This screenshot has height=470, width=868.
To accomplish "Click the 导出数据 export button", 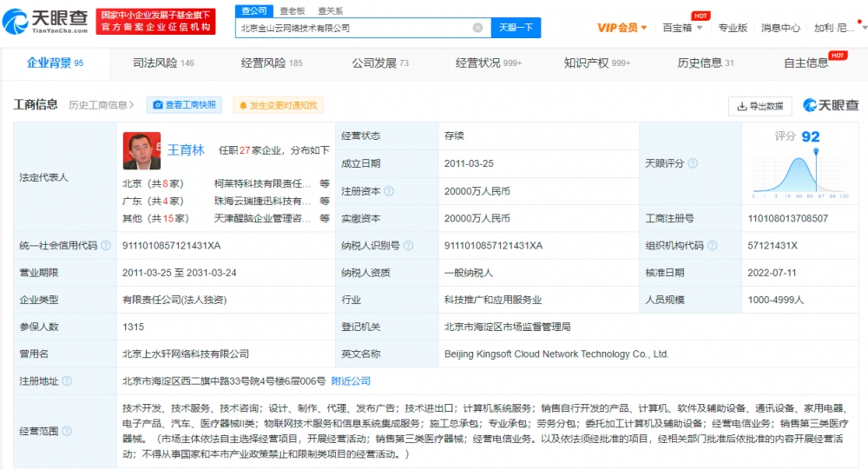I will [759, 106].
